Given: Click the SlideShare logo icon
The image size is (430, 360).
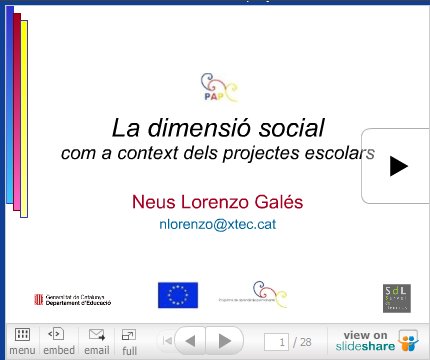Looking at the screenshot, I should (x=408, y=341).
